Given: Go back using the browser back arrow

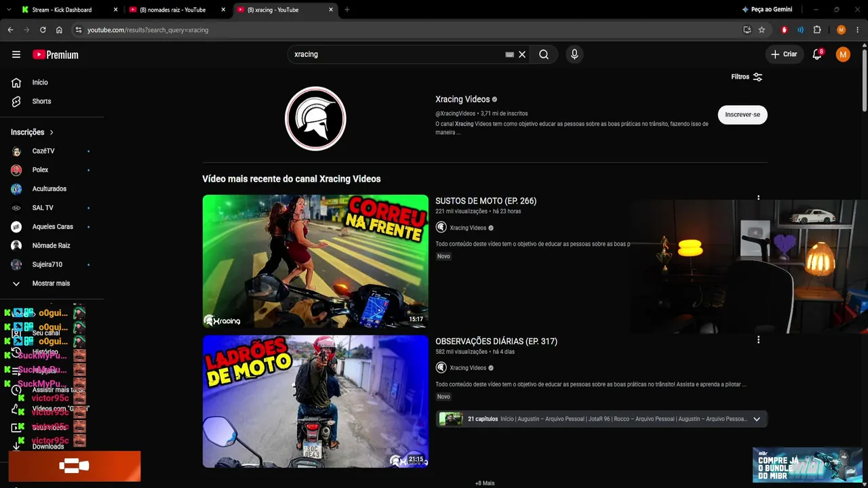Looking at the screenshot, I should click(x=10, y=30).
